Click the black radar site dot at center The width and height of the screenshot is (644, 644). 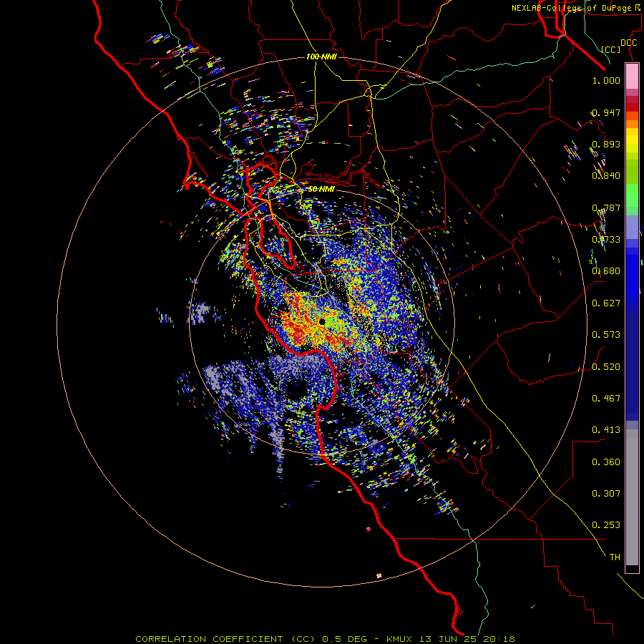coord(322,321)
